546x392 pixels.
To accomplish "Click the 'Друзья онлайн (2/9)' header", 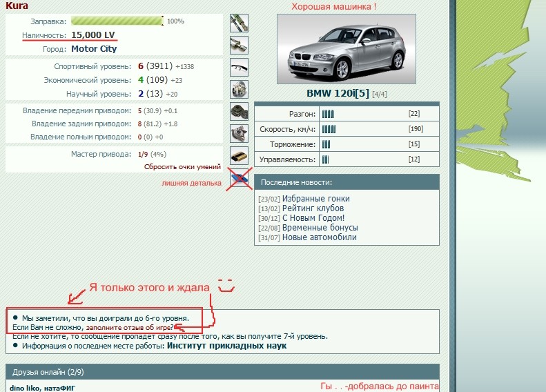I will click(x=222, y=372).
